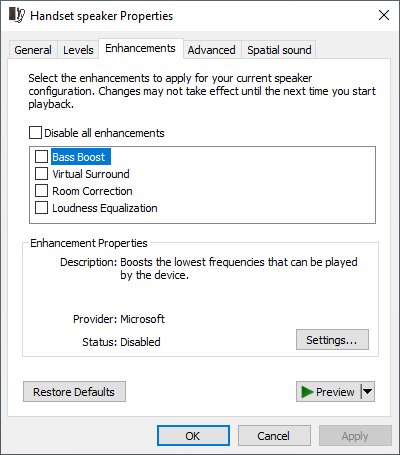Confirm the dialog with OK
Viewport: 400px width, 455px height.
193,436
